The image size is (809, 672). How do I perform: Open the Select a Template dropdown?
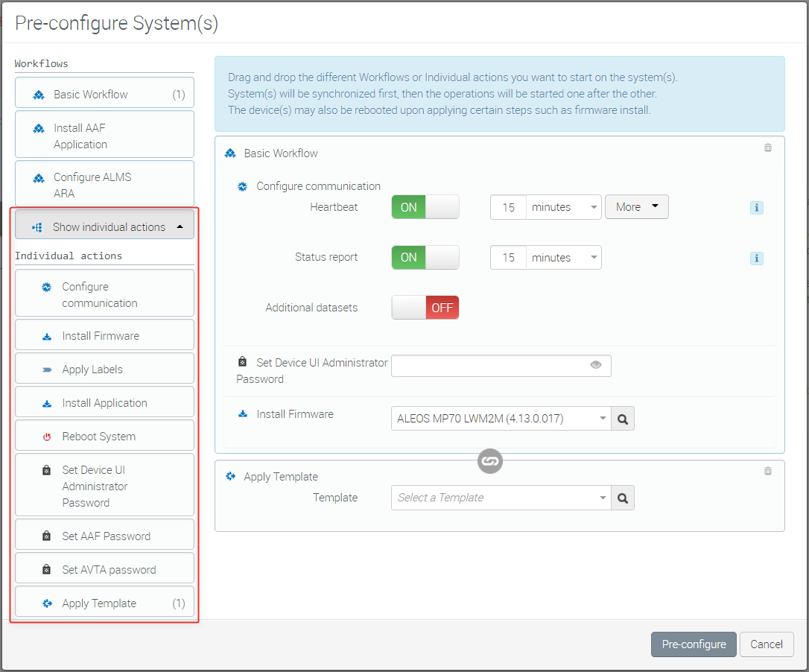(500, 498)
